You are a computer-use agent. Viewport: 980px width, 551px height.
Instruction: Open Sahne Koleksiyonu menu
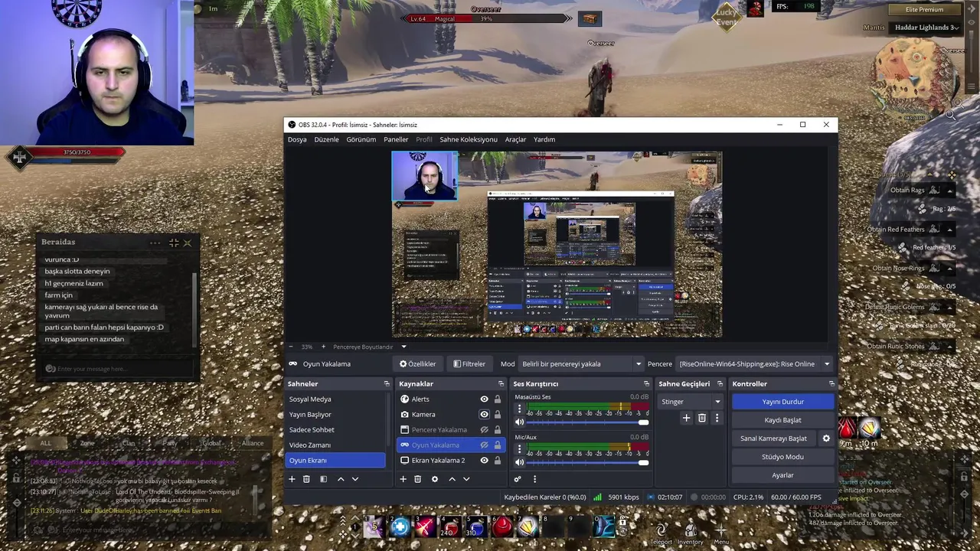(x=469, y=139)
